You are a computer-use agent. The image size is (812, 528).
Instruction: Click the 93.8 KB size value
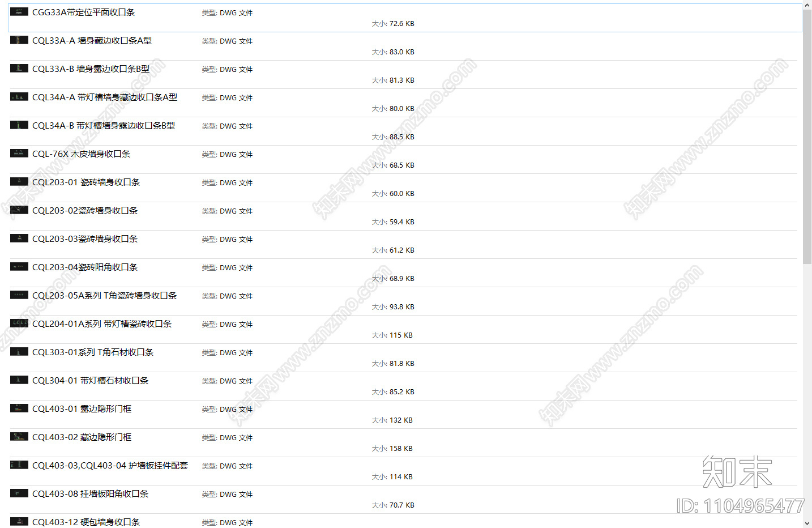pyautogui.click(x=402, y=307)
